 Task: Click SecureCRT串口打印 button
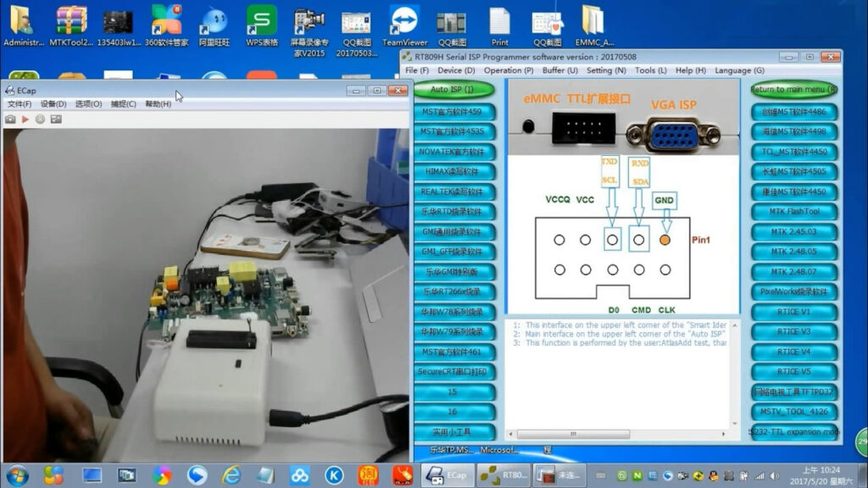click(x=453, y=372)
